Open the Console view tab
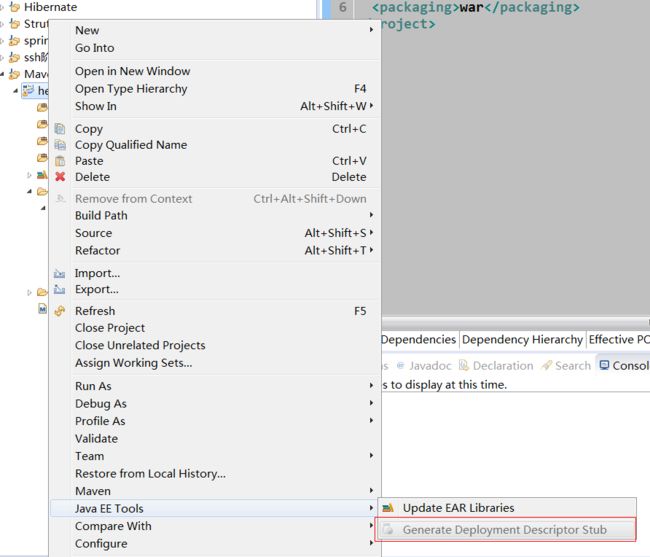650x557 pixels. 624,366
